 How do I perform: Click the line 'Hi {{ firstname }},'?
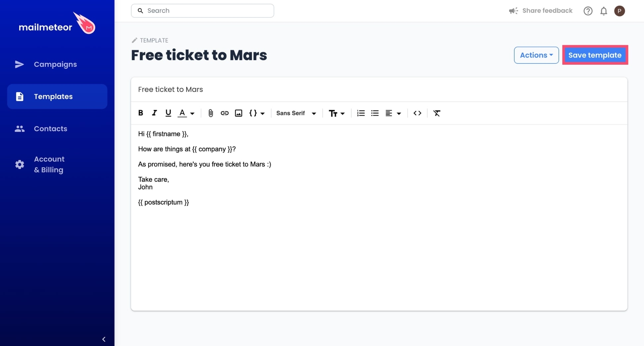point(163,134)
